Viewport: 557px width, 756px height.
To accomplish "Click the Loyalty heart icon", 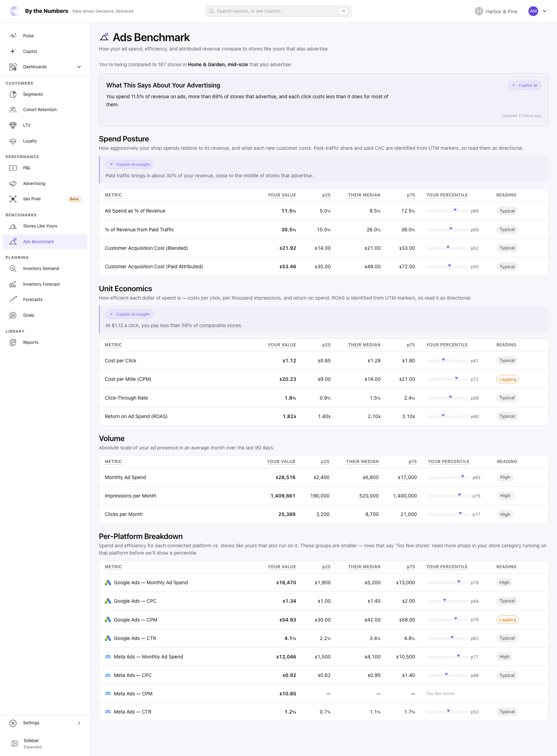I will (x=13, y=141).
